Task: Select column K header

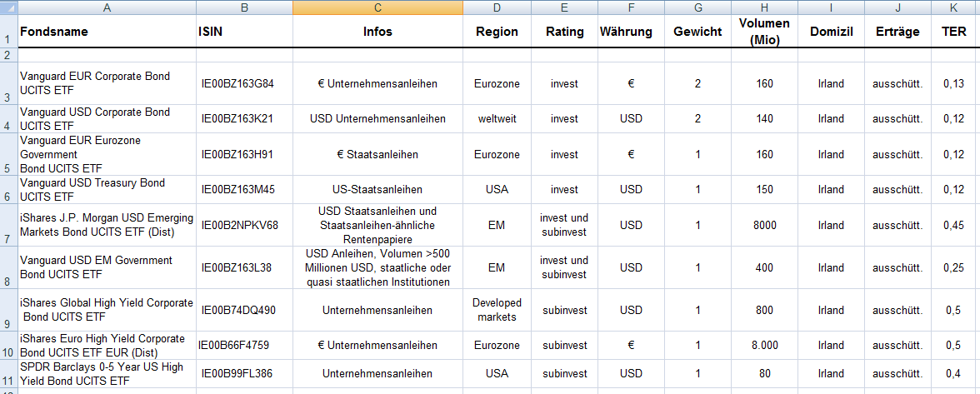Action: [x=955, y=7]
